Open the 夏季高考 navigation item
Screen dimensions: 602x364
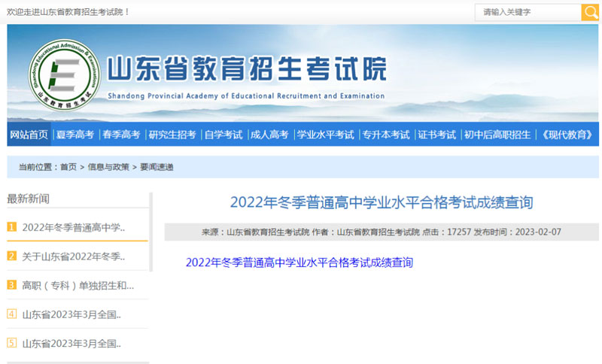[x=75, y=135]
